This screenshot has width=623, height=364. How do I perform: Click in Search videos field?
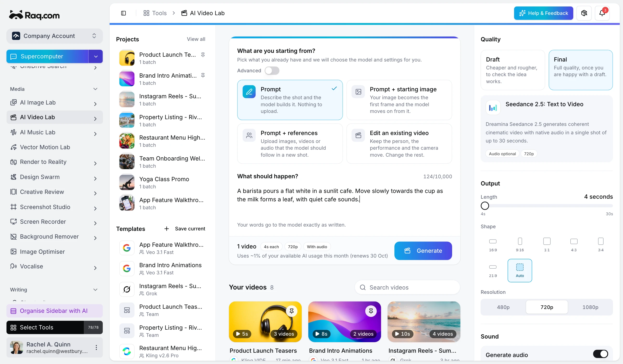407,287
